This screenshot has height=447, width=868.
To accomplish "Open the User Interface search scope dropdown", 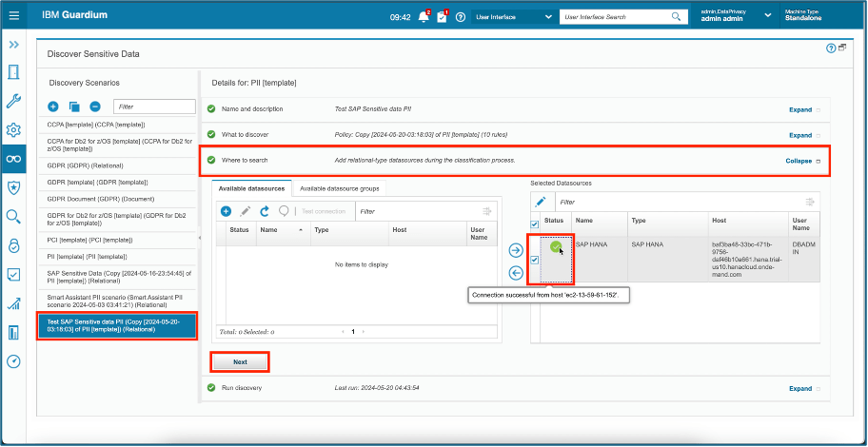I will click(514, 17).
